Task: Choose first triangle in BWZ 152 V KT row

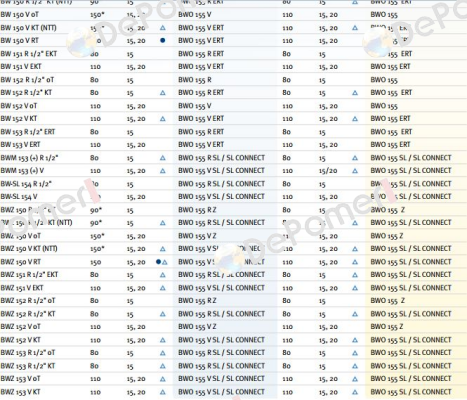Action: (x=163, y=340)
